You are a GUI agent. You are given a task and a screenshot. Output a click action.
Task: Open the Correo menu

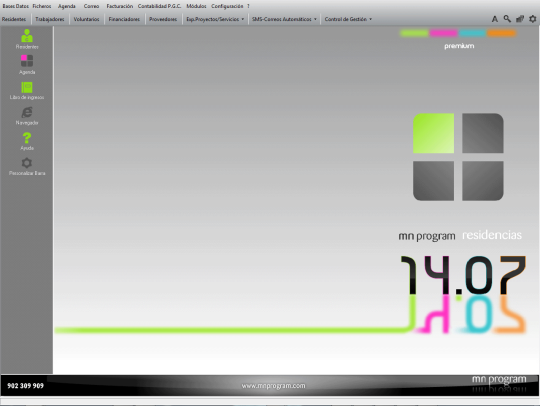91,6
